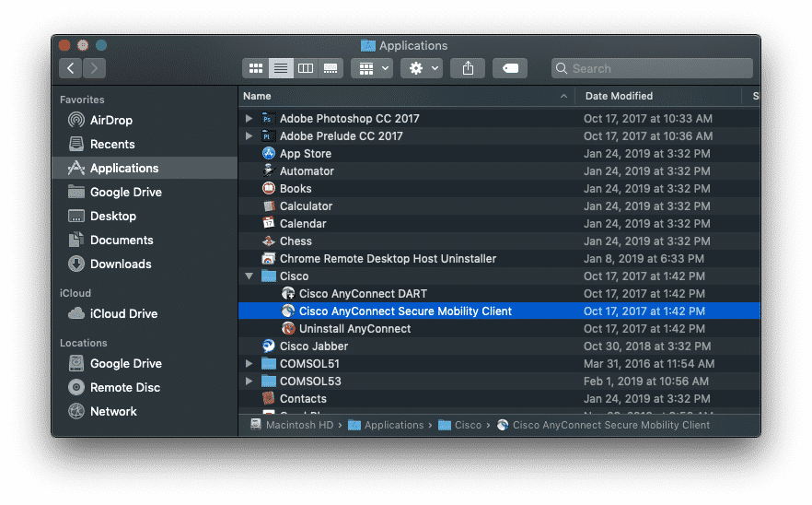Click the "Jan 8, 2019 at 6:33 PM" date
This screenshot has height=505, width=812.
(x=644, y=259)
